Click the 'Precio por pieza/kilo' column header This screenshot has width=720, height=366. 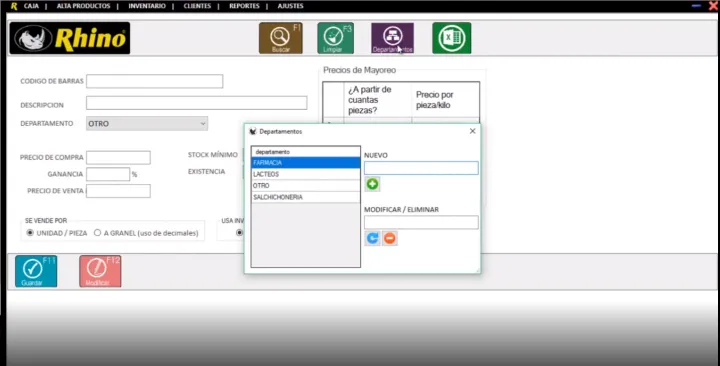(x=445, y=100)
